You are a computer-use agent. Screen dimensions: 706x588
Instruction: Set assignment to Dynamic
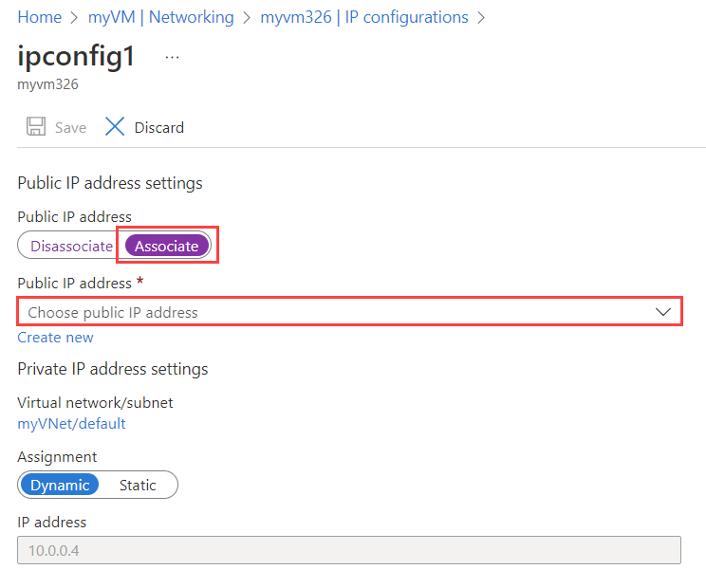[60, 485]
